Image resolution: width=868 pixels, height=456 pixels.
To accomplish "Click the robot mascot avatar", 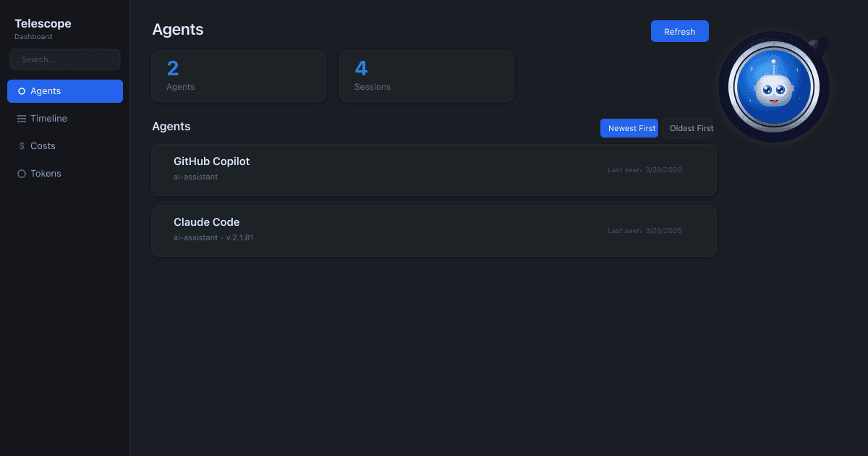I will [773, 88].
